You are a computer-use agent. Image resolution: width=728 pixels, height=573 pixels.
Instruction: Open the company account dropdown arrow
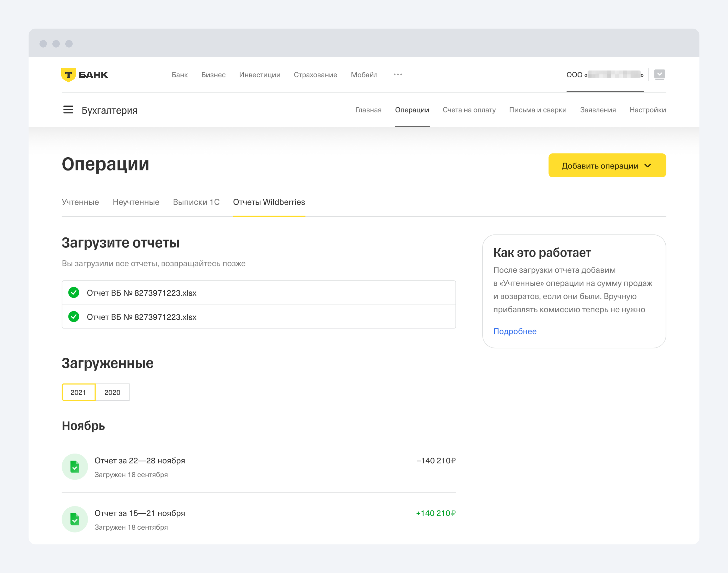[659, 75]
